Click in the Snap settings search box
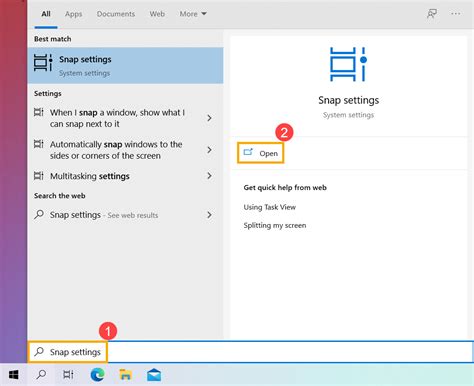 [250, 352]
